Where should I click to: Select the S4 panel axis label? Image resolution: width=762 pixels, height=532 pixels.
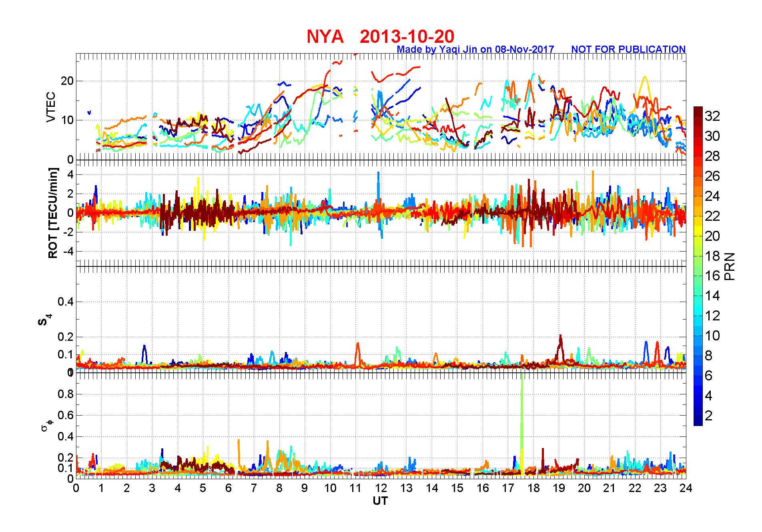(45, 320)
